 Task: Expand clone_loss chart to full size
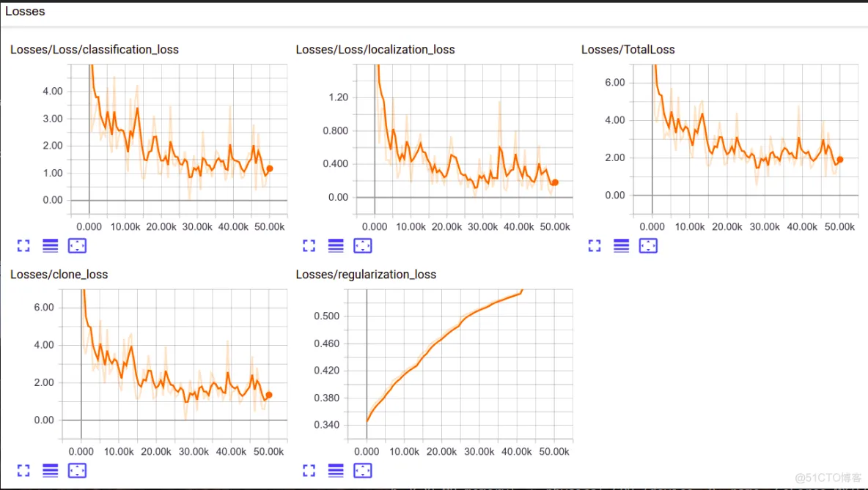pos(23,471)
